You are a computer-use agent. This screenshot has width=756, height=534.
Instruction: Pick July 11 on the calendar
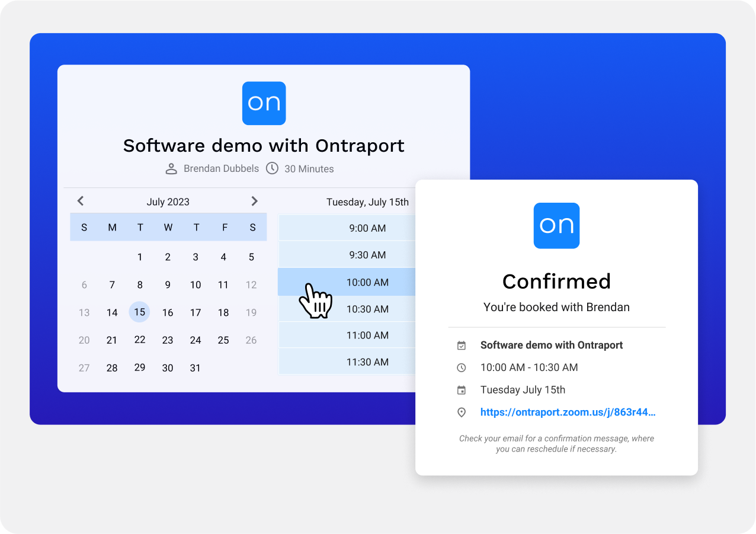click(223, 284)
